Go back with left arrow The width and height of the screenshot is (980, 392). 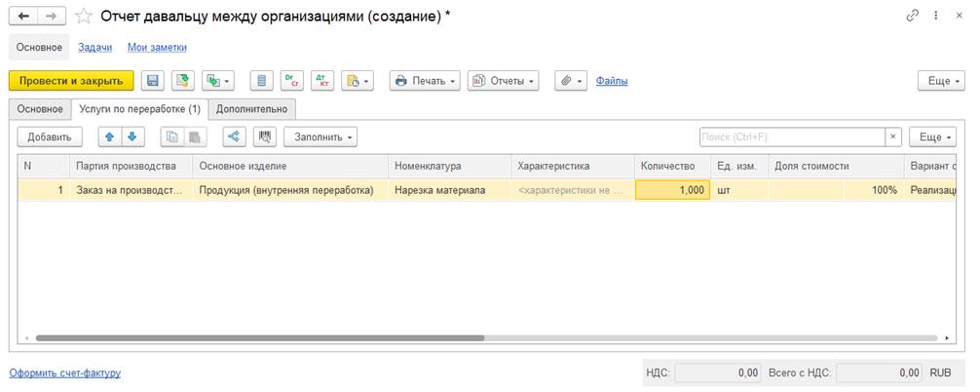(x=23, y=17)
